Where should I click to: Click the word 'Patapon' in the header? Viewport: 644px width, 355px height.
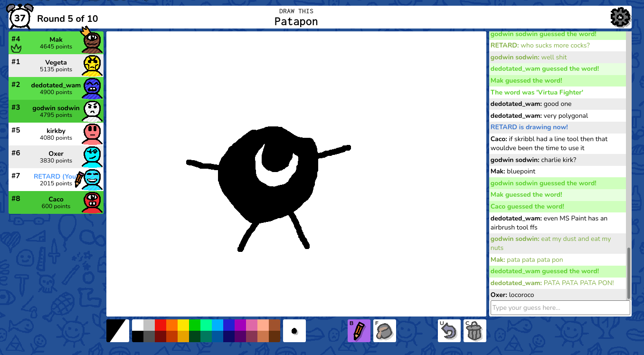[x=296, y=21]
